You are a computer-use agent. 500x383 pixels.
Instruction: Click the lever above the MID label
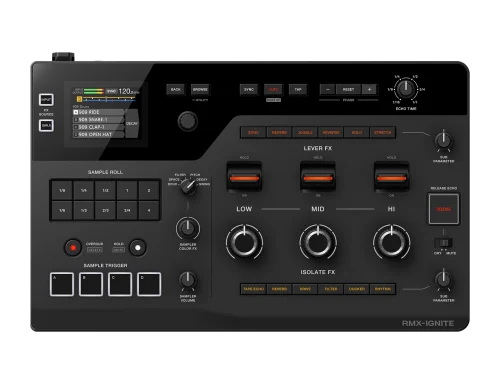(318, 177)
